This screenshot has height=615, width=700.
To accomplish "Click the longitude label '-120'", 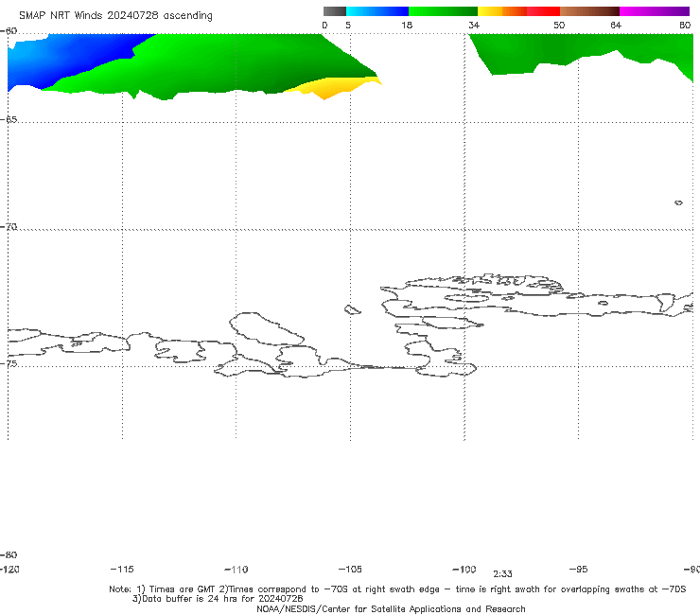I will [x=9, y=570].
